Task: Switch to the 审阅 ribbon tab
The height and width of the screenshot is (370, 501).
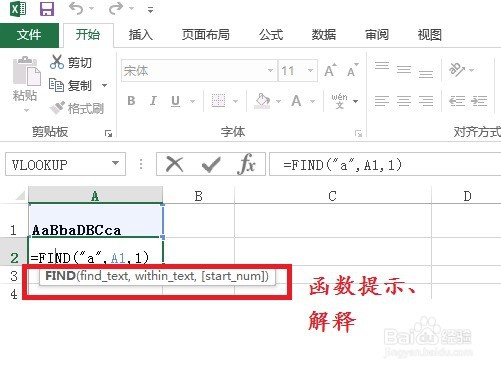Action: point(377,35)
